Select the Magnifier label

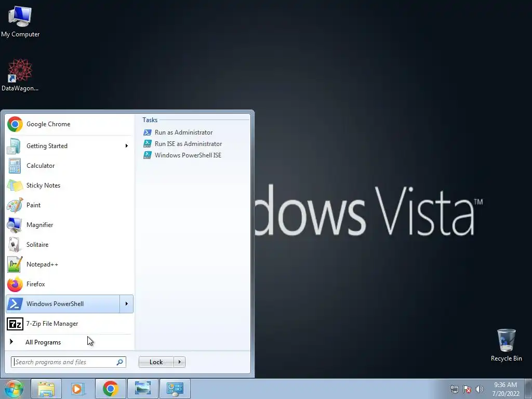[39, 225]
